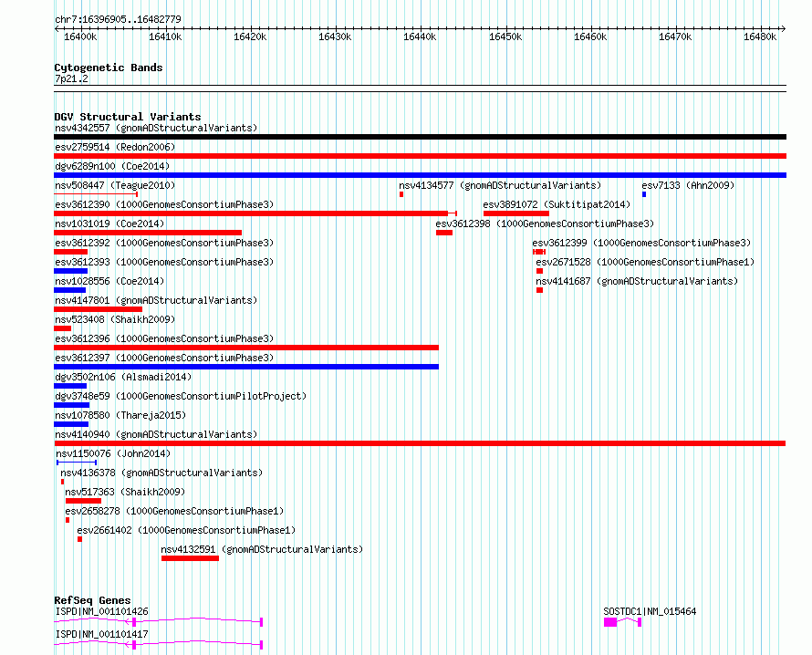The width and height of the screenshot is (812, 655).
Task: Open ISPD NM_001101417 gene label
Action: pos(101,634)
